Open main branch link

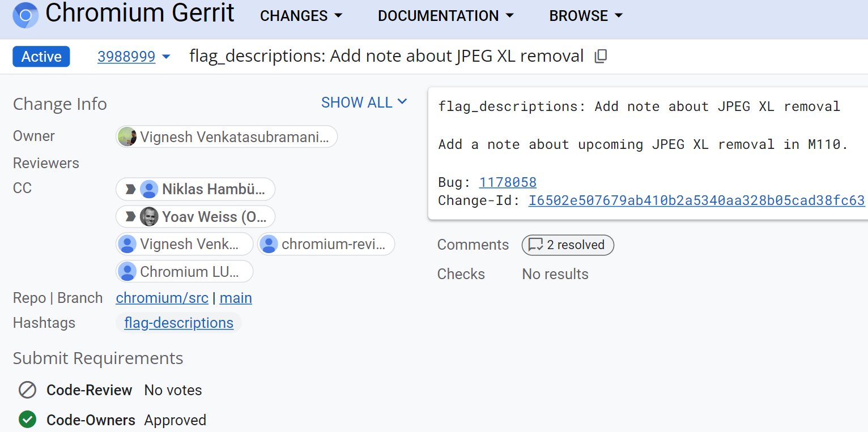(x=236, y=298)
